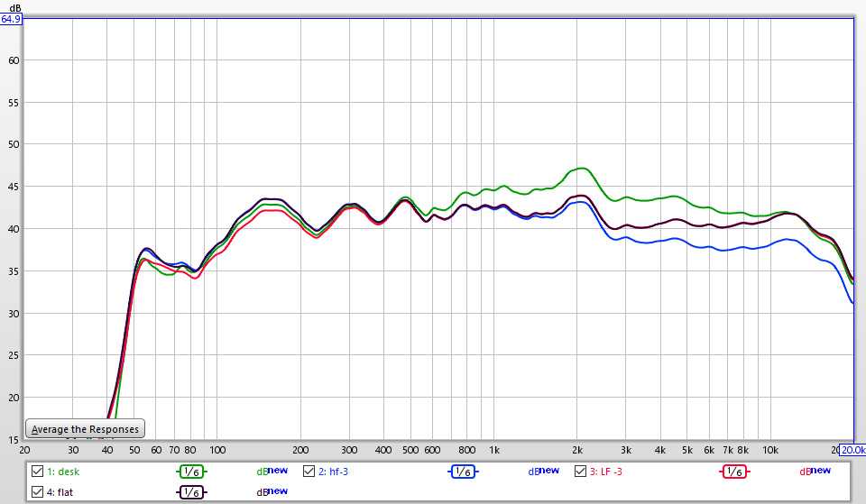Click the dark purple 1/6 smoothing icon for flat
The height and width of the screenshot is (504, 866).
tap(191, 491)
